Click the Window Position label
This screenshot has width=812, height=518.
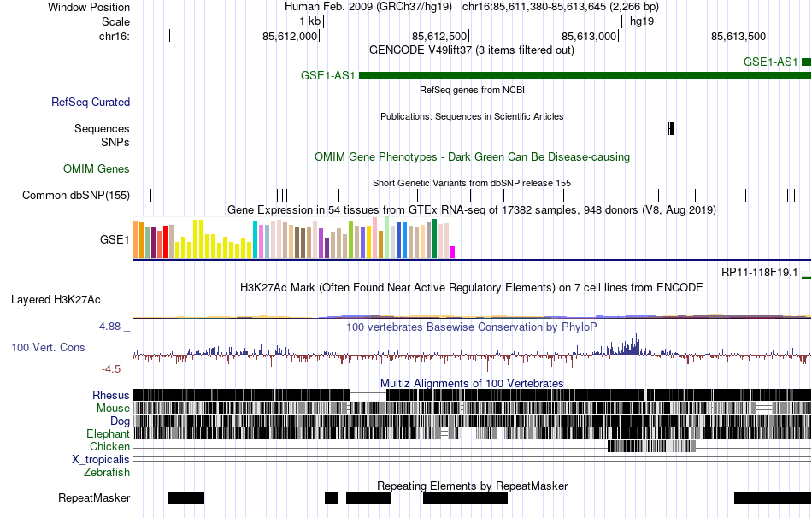pyautogui.click(x=89, y=7)
